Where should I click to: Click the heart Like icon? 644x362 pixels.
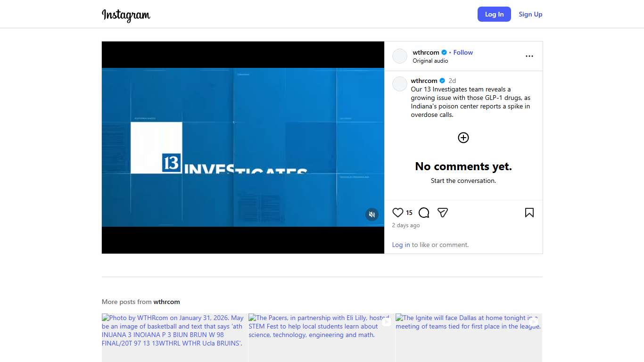[x=398, y=213]
